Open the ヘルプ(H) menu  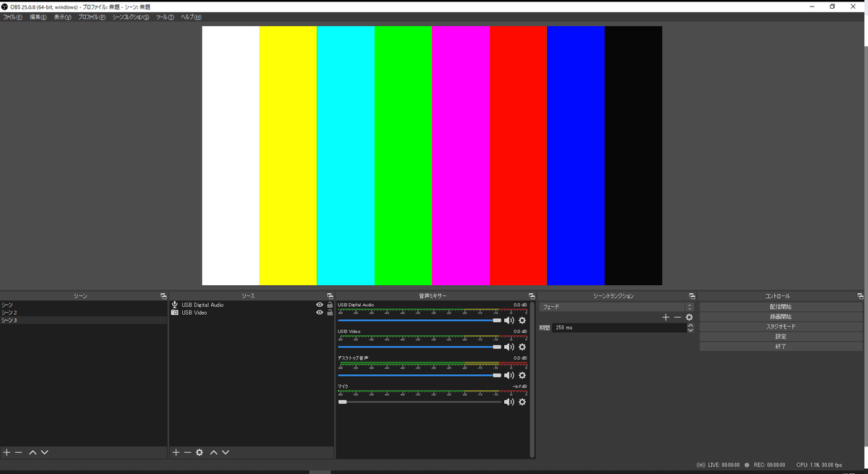[x=191, y=17]
